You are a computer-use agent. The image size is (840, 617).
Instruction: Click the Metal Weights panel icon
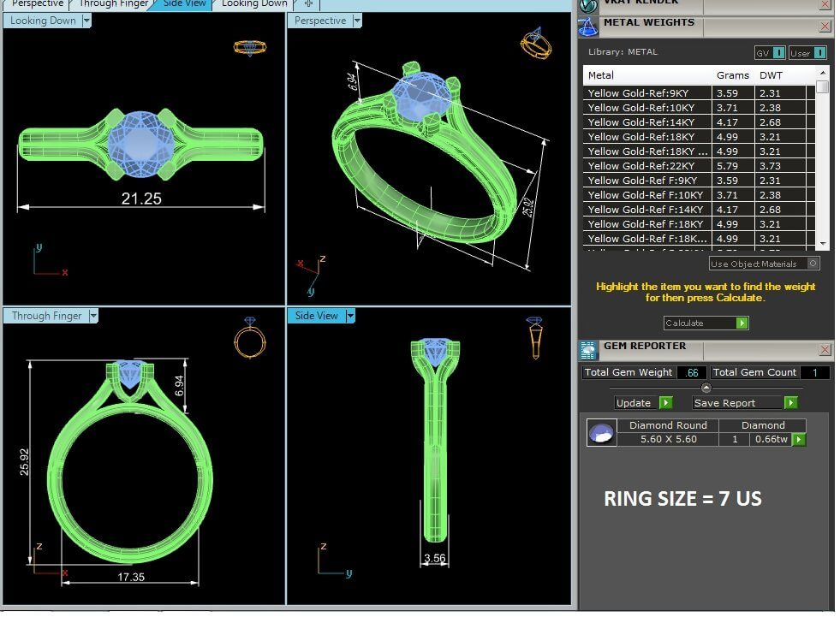(x=587, y=27)
